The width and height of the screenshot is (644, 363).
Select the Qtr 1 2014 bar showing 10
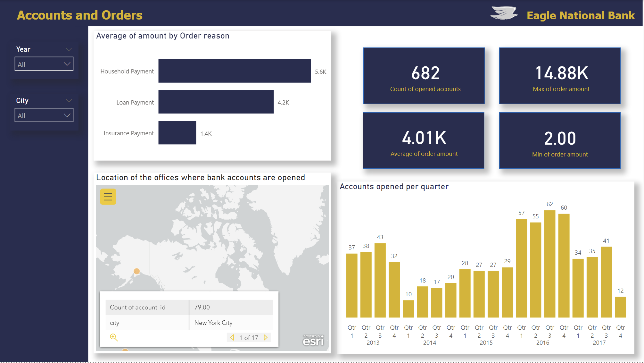coord(409,308)
